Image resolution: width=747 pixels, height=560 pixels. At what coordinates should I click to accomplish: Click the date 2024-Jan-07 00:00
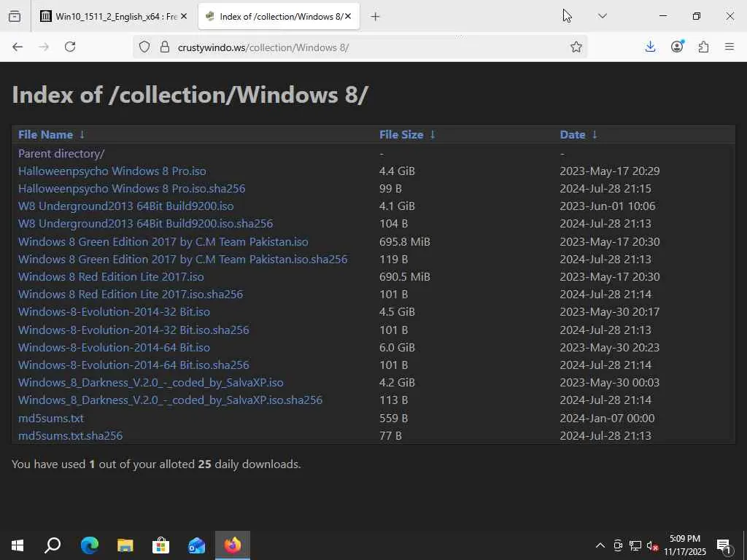click(x=607, y=418)
